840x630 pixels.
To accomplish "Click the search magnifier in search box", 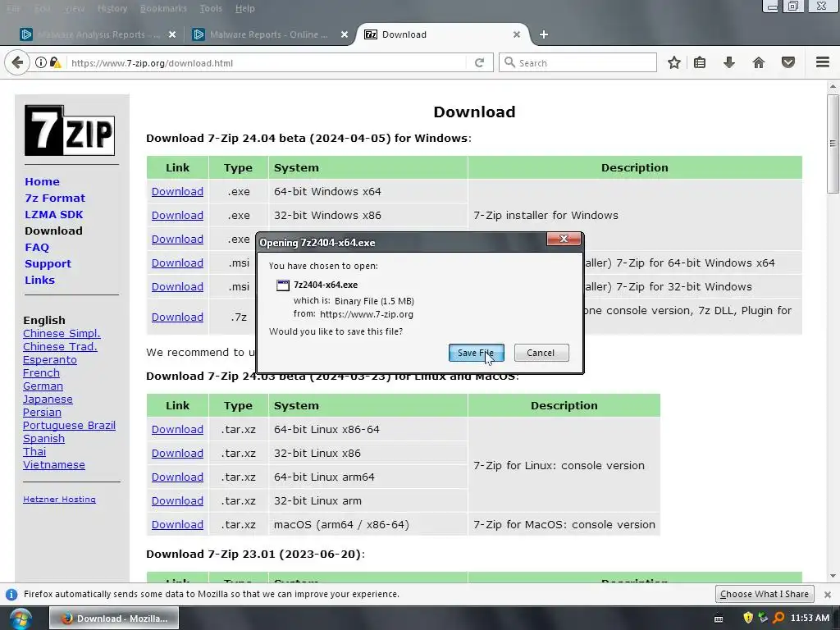I will [509, 62].
